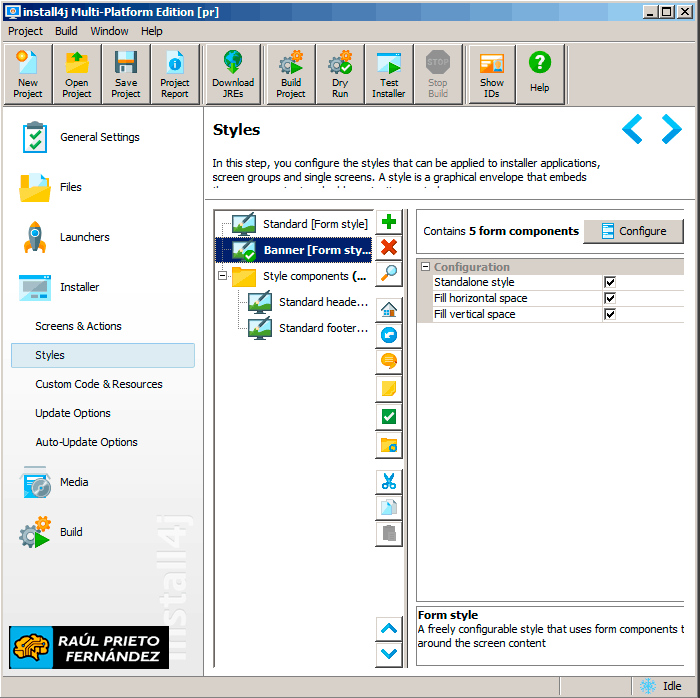The width and height of the screenshot is (700, 698).
Task: Uncheck the Standalone style checkbox
Action: pyautogui.click(x=610, y=283)
